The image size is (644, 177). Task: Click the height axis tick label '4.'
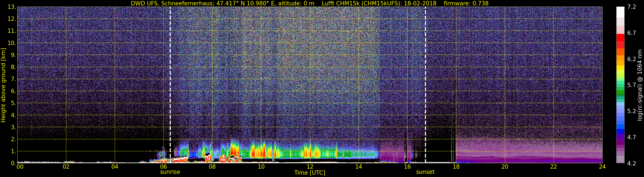click(x=13, y=115)
